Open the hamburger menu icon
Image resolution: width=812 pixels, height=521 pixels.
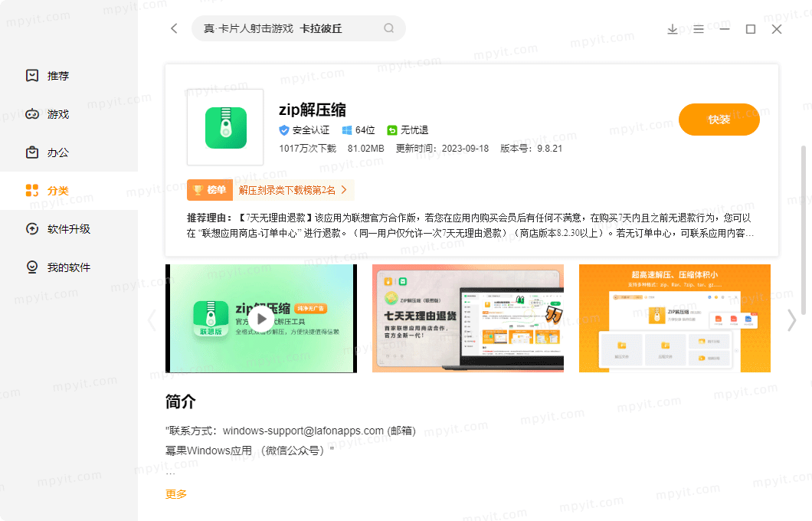(x=699, y=29)
